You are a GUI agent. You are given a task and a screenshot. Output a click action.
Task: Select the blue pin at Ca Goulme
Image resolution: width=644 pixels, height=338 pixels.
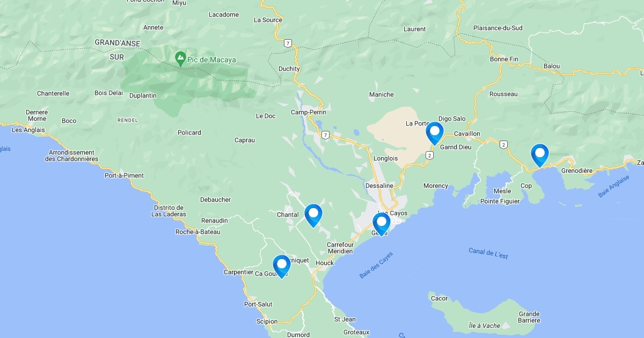pyautogui.click(x=282, y=266)
